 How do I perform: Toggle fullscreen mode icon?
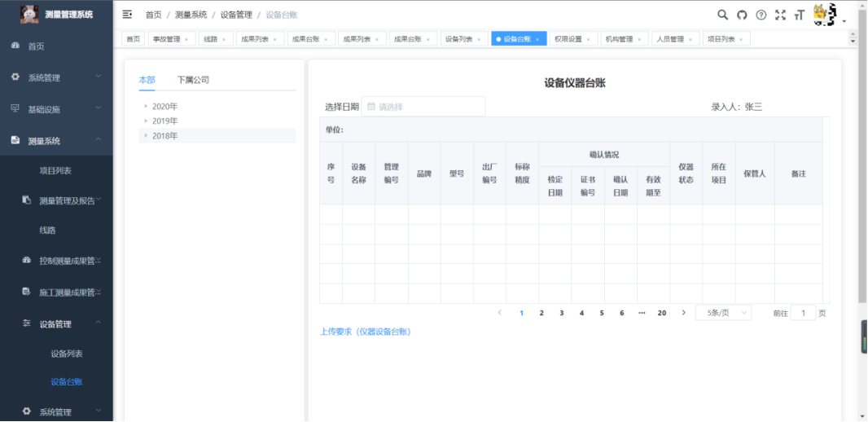pyautogui.click(x=780, y=15)
